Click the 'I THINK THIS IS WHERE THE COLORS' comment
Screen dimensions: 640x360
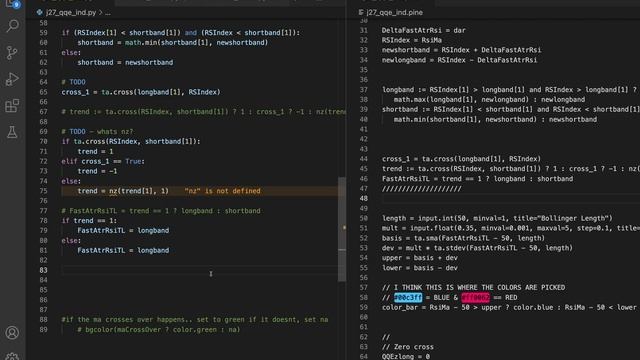(473, 288)
